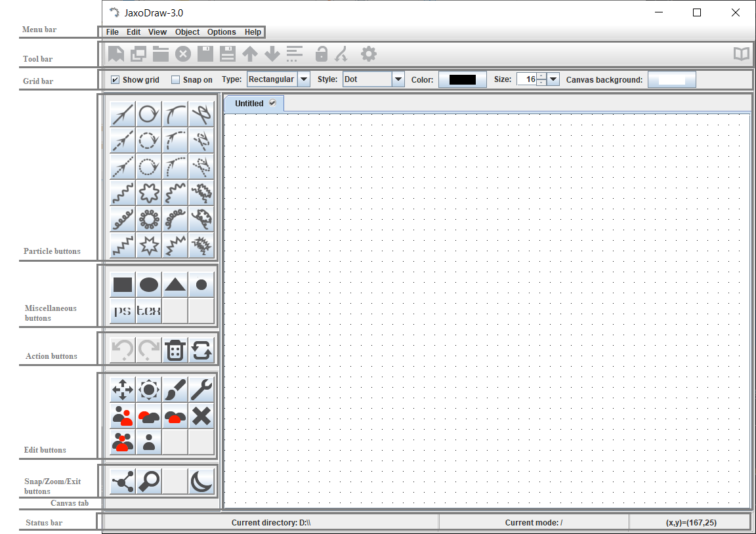The image size is (756, 534).
Task: Select the triangle shape tool
Action: [175, 284]
